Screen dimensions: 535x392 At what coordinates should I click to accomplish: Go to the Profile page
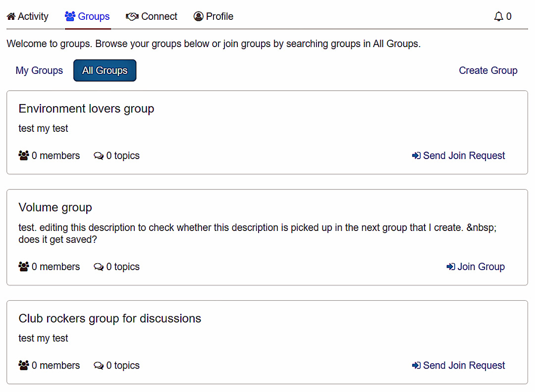(x=219, y=17)
